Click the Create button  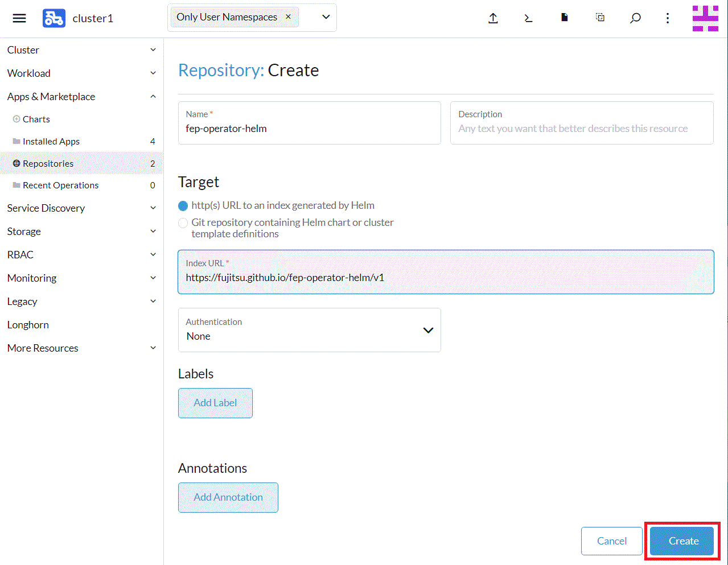(682, 541)
